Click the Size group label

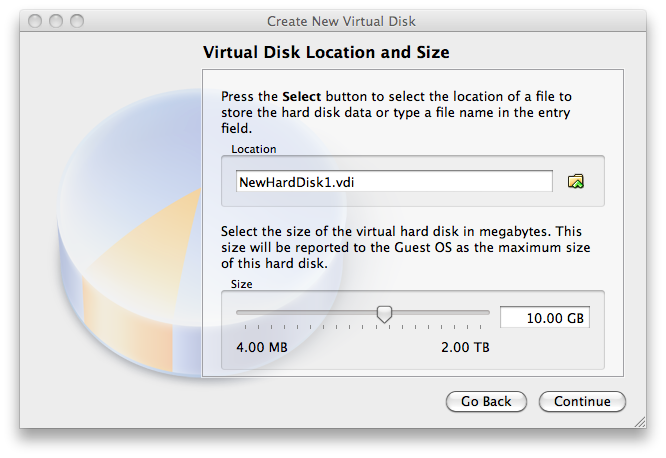click(x=242, y=284)
